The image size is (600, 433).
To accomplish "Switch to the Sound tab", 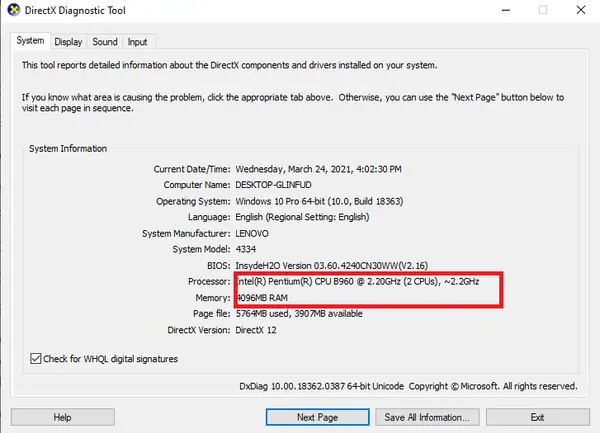I will [x=105, y=42].
